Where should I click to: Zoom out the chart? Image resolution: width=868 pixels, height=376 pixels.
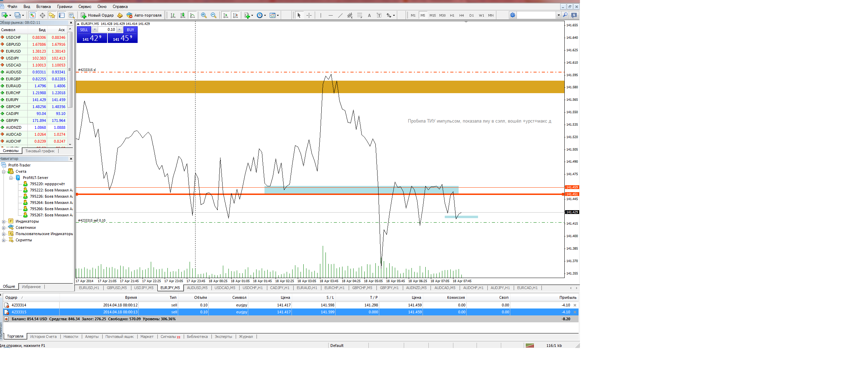(x=214, y=15)
